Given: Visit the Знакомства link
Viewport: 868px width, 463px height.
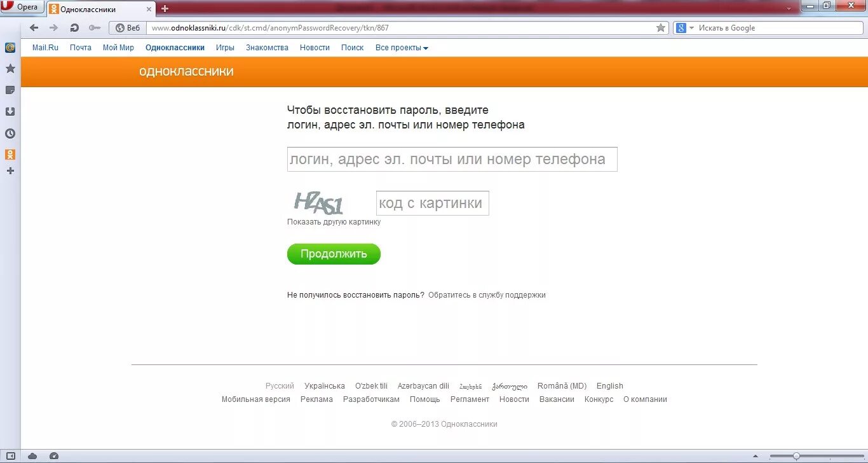Looking at the screenshot, I should [x=267, y=48].
